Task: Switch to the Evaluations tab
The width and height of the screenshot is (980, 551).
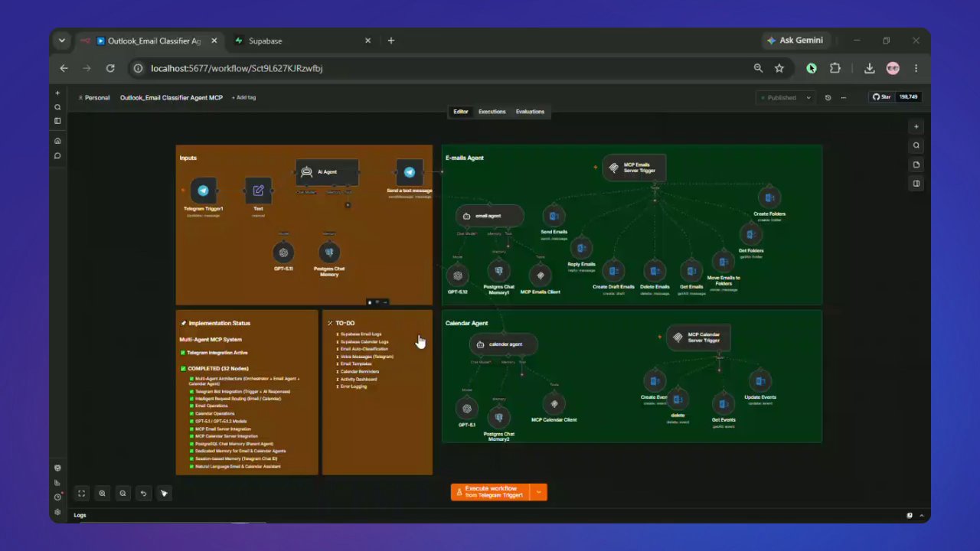Action: (x=530, y=112)
